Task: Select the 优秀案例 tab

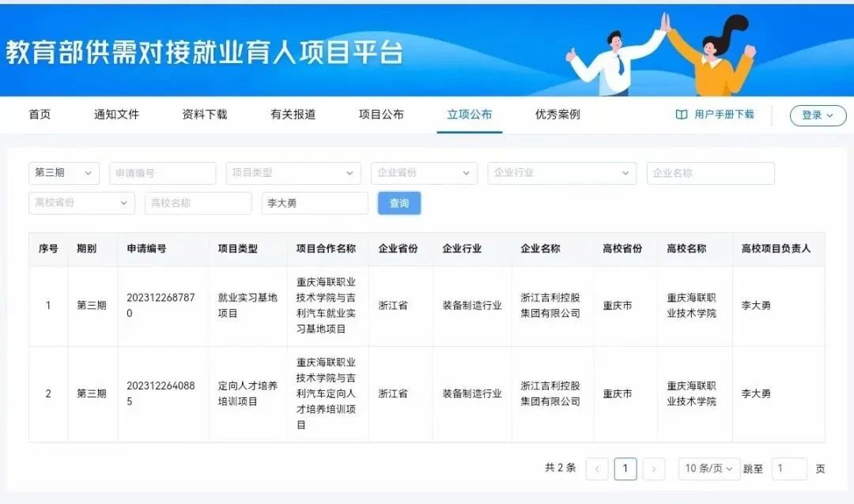Action: (557, 115)
